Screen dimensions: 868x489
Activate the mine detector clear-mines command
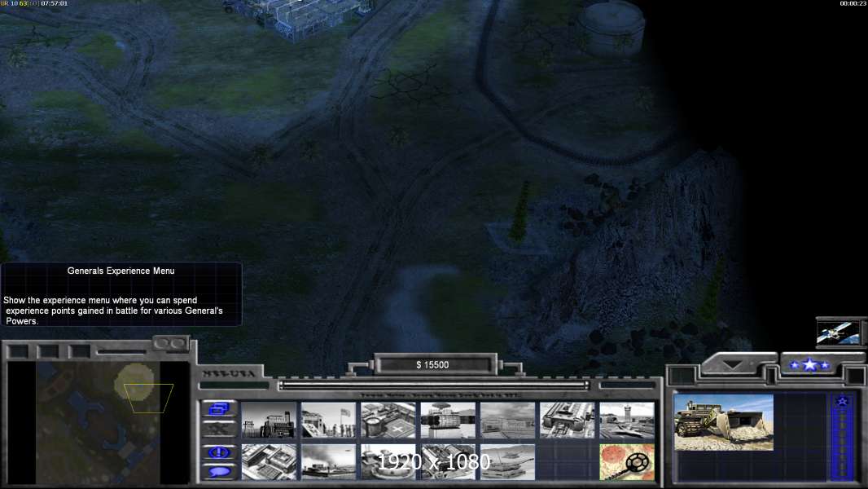tap(627, 462)
